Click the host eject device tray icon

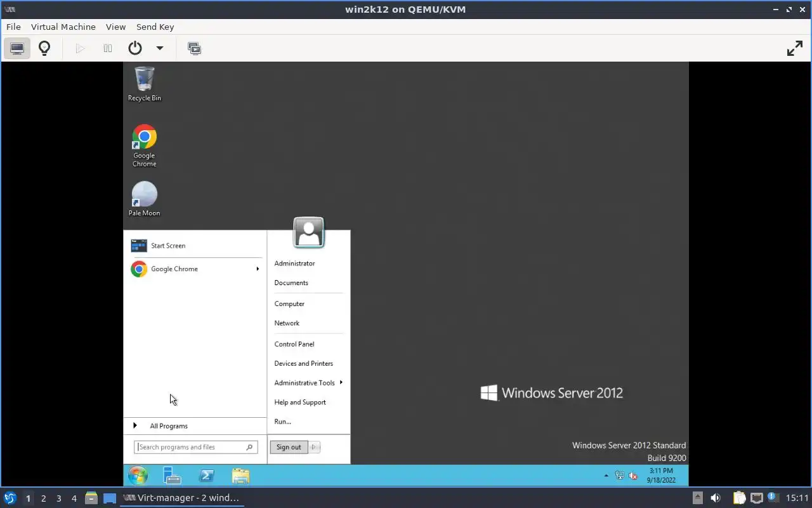(697, 498)
